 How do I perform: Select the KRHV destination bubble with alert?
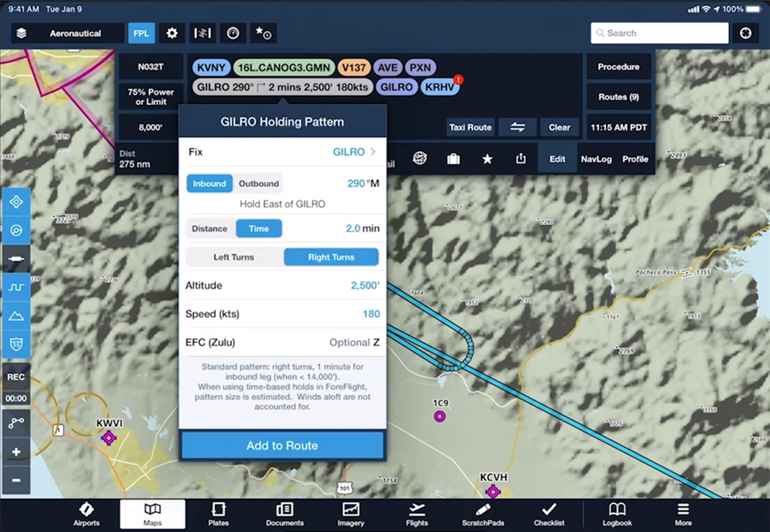coord(440,87)
